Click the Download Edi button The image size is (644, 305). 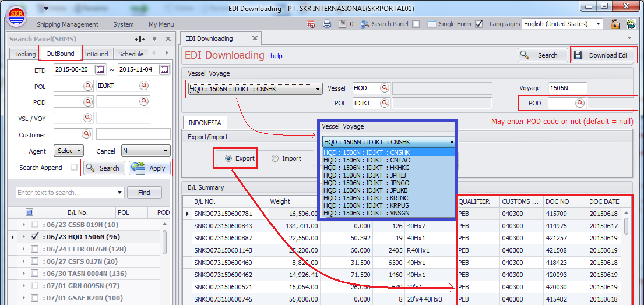tap(603, 55)
